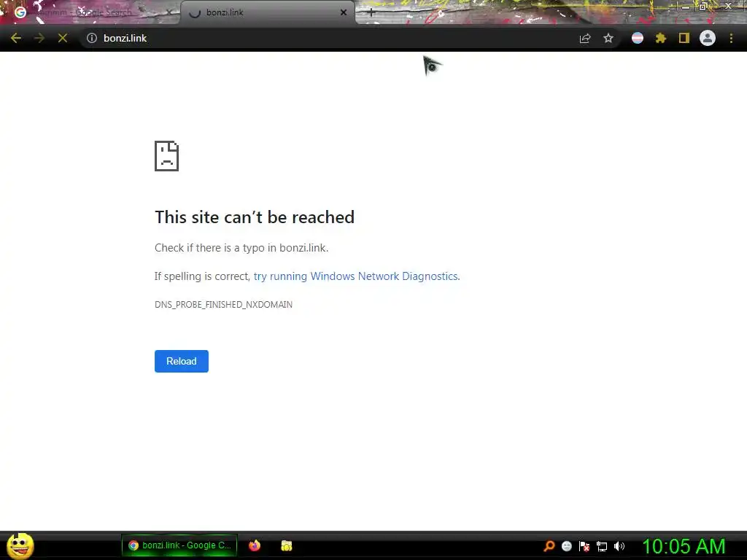Open a new tab with plus button
Image resolution: width=747 pixels, height=560 pixels.
371,12
